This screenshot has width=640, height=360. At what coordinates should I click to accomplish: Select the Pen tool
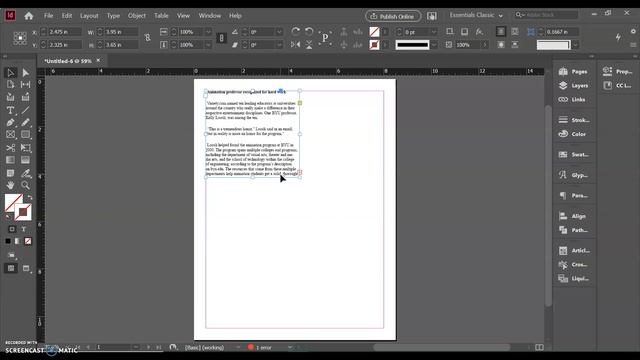pos(11,122)
